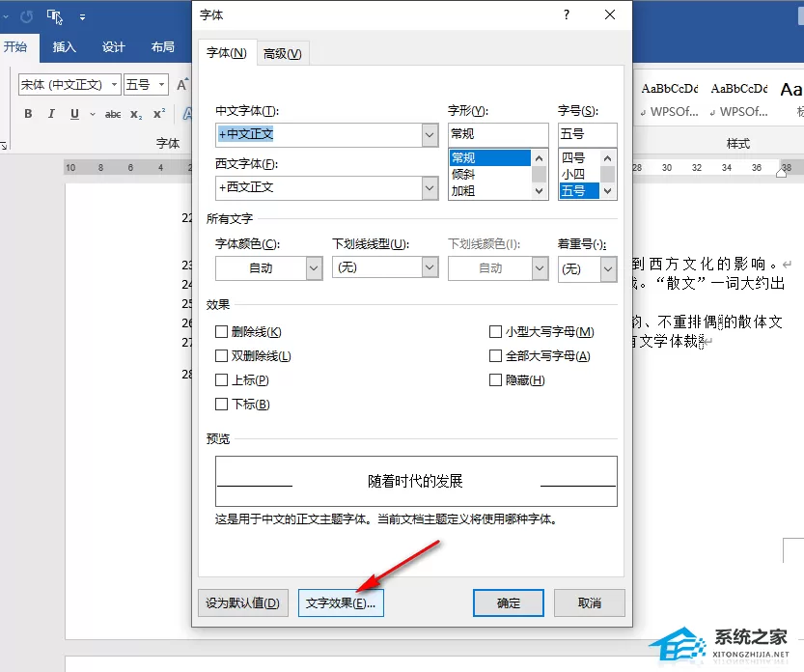This screenshot has height=672, width=804.
Task: Toggle Bold in the ribbon
Action: click(x=28, y=114)
